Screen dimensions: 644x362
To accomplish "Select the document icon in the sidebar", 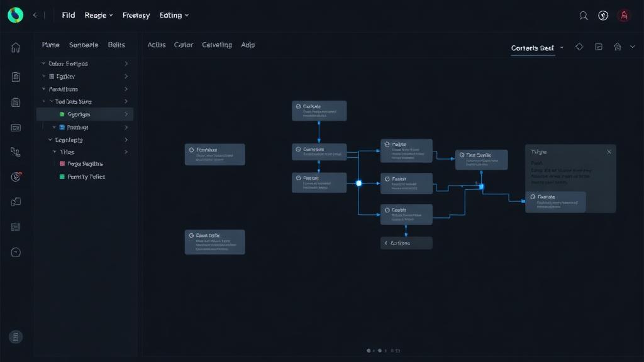I will [16, 77].
